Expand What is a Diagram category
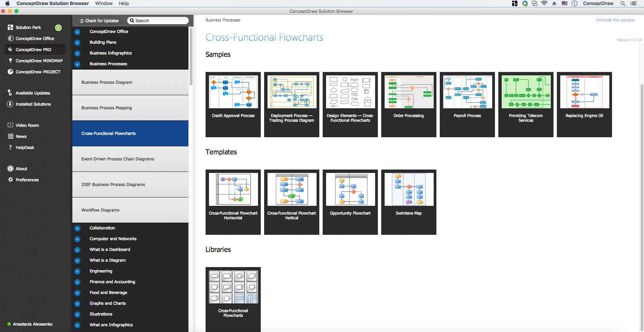Viewport: 644px width, 332px height. [77, 260]
